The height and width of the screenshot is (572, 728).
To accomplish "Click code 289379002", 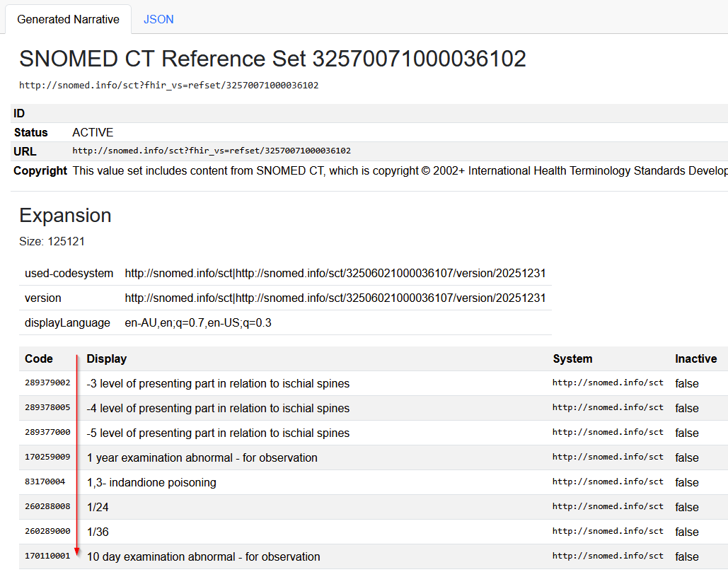I will click(47, 383).
